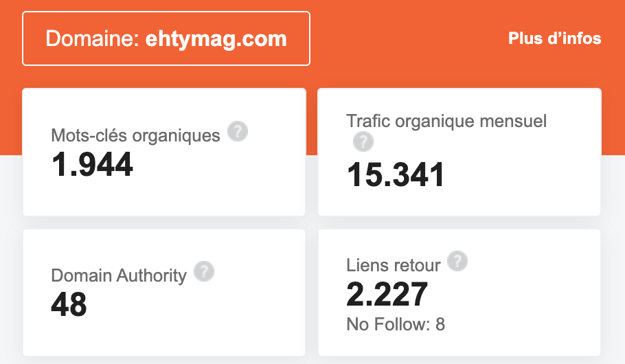Screen dimensions: 625x364
Task: Click question mark next to Liens retour
Action: pos(457,261)
